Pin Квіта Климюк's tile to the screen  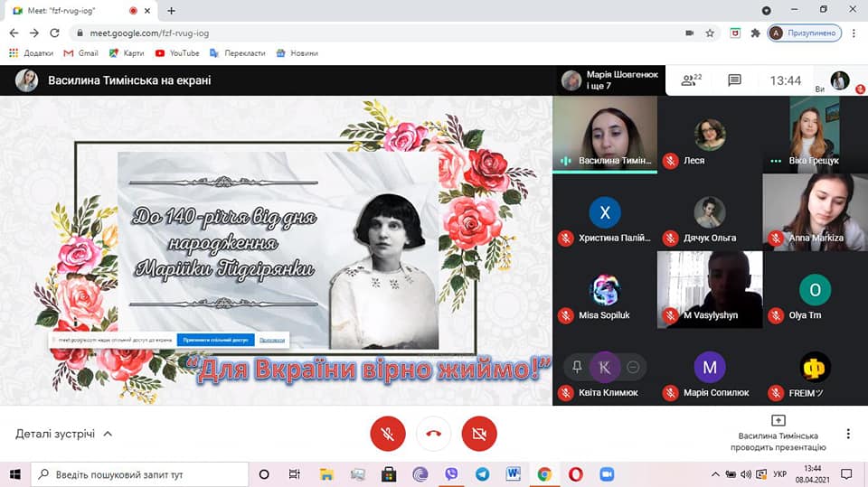point(577,367)
